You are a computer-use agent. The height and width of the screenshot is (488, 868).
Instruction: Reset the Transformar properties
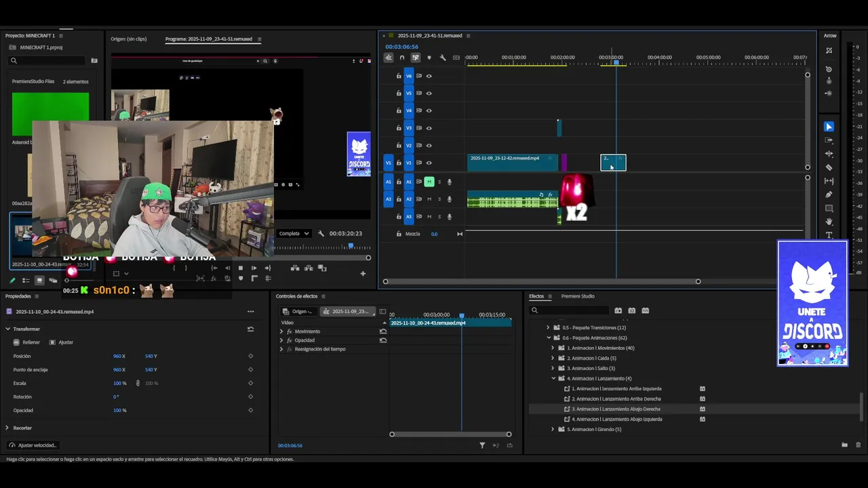pos(250,329)
